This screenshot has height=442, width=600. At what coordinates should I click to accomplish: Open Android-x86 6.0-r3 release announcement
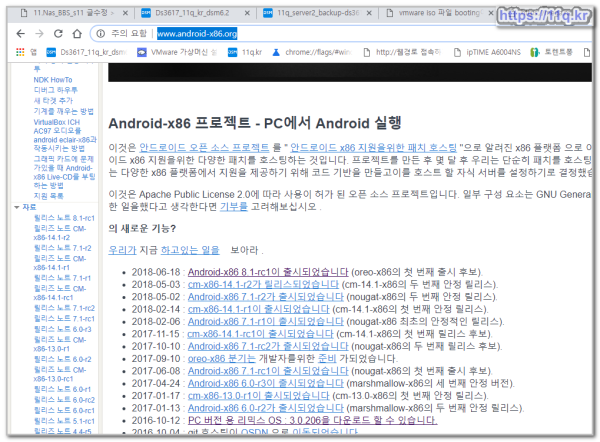(266, 383)
